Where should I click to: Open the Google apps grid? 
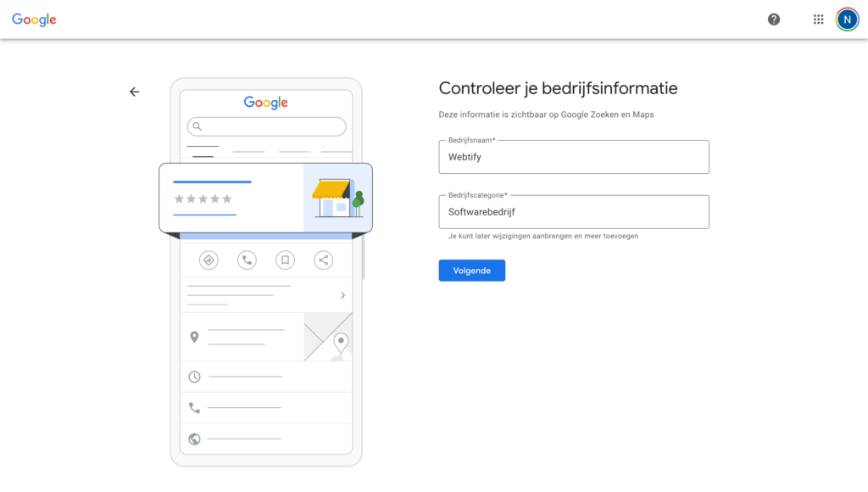[818, 20]
